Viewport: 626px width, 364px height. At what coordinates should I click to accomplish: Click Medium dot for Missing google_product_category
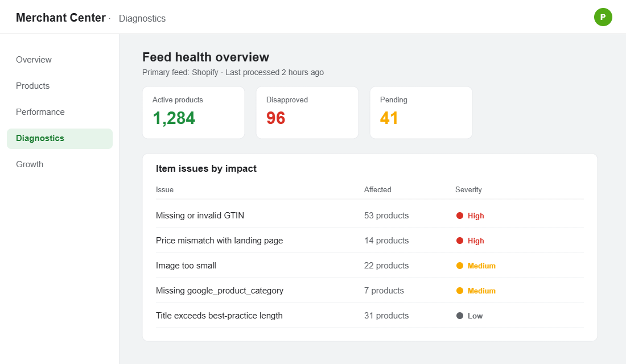click(459, 291)
